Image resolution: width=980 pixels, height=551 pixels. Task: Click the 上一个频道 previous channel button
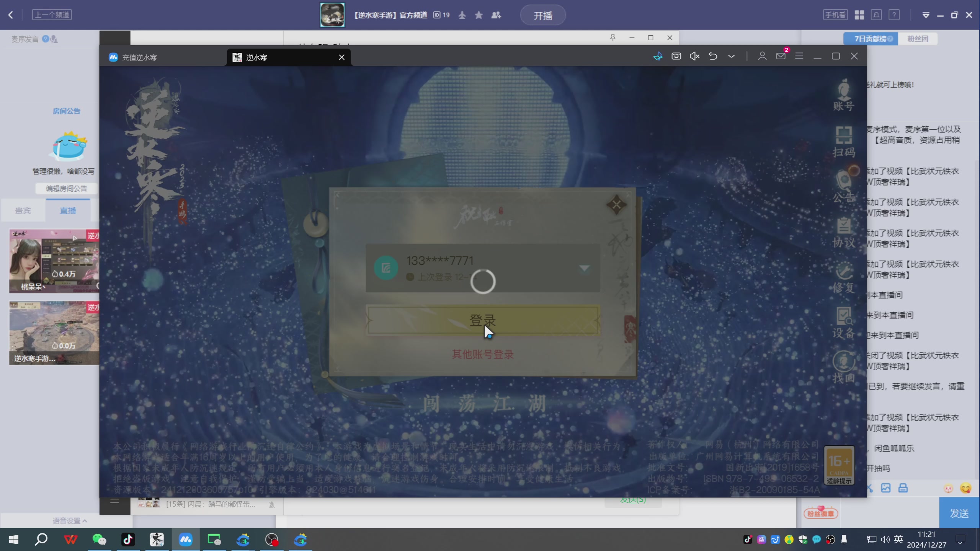click(52, 15)
